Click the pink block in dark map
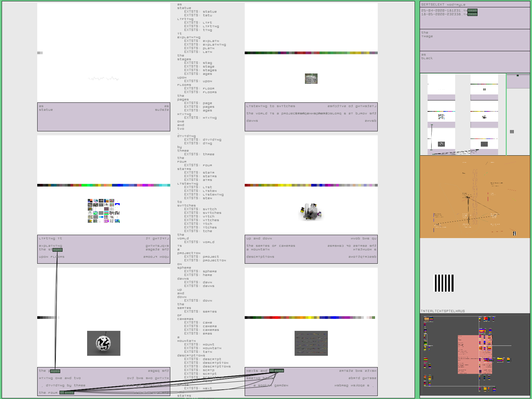 (x=468, y=354)
